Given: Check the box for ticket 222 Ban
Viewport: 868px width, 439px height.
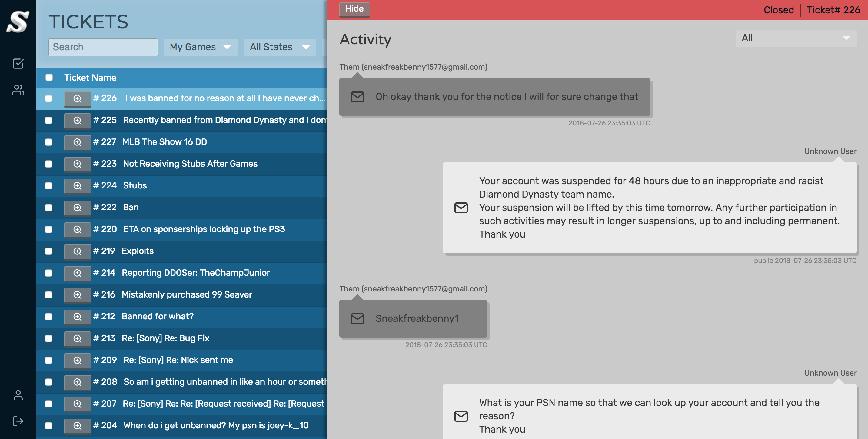Looking at the screenshot, I should coord(48,208).
